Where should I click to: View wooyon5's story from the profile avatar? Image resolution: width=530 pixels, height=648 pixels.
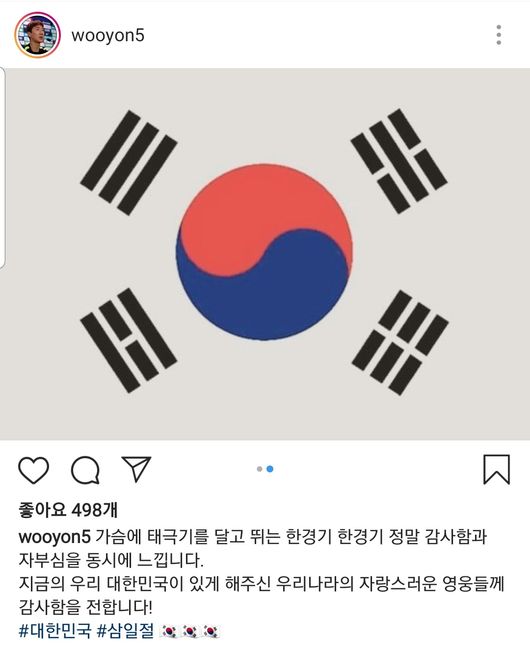coord(37,35)
